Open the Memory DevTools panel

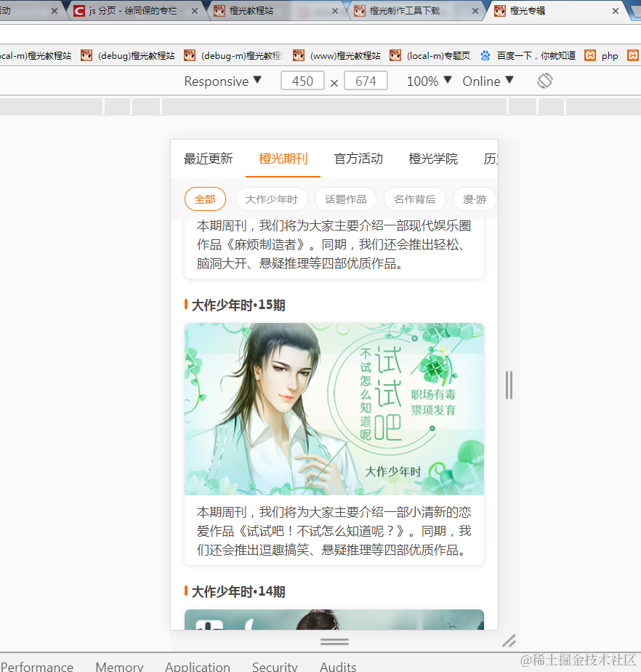tap(119, 666)
